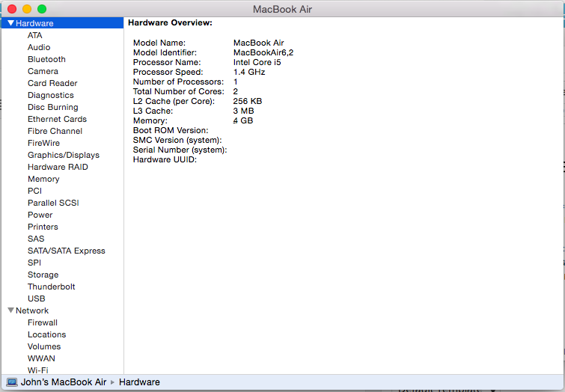Click the 3 MB L3 cache value
The image size is (565, 392).
(x=243, y=111)
